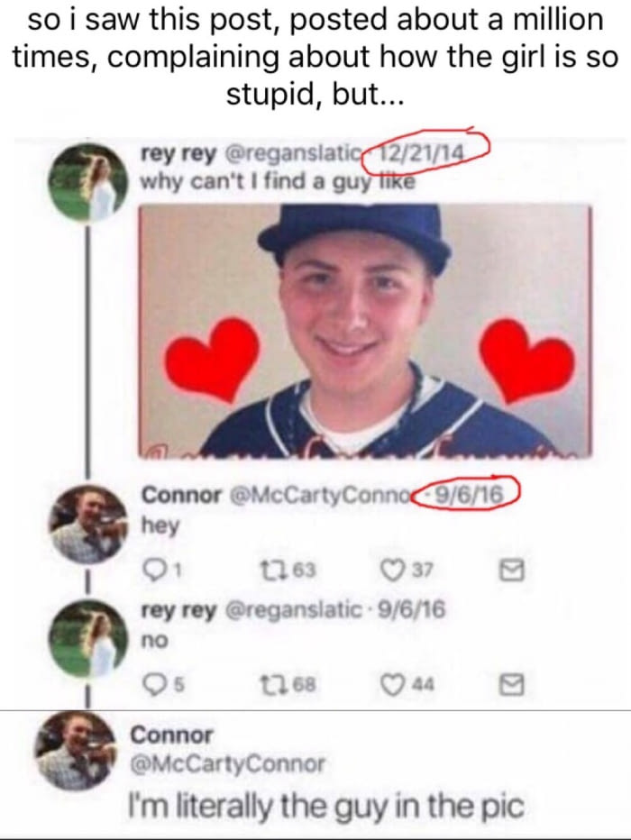Click the envelope icon beside 44 likes

512,685
